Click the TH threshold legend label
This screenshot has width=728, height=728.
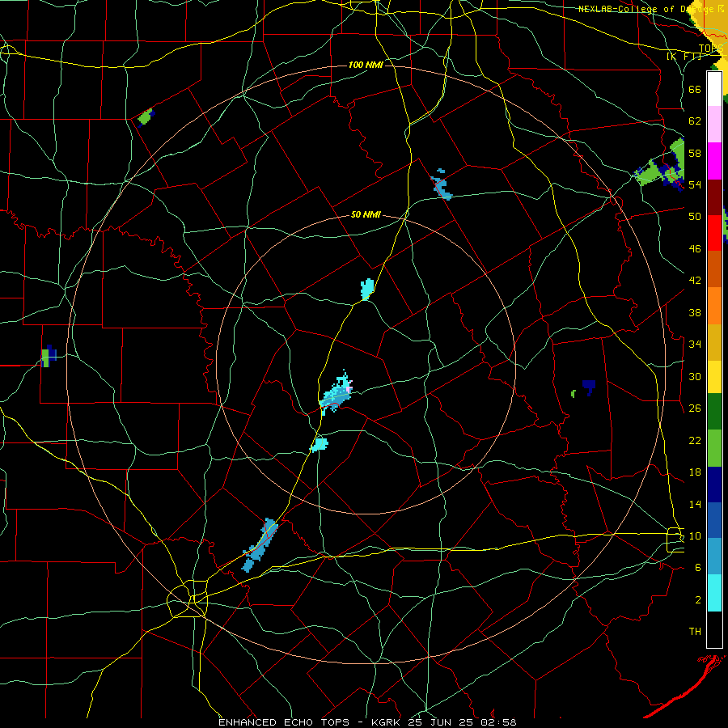(695, 632)
